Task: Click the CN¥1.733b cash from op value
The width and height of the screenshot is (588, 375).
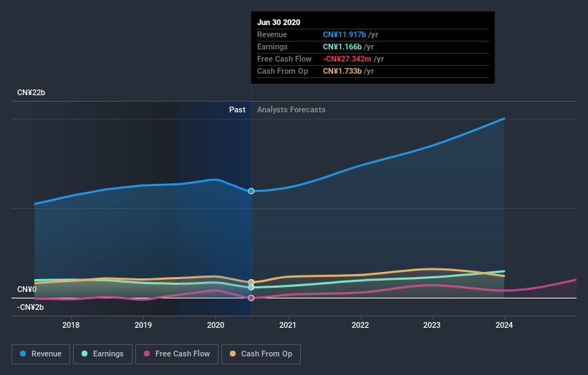Action: [342, 71]
